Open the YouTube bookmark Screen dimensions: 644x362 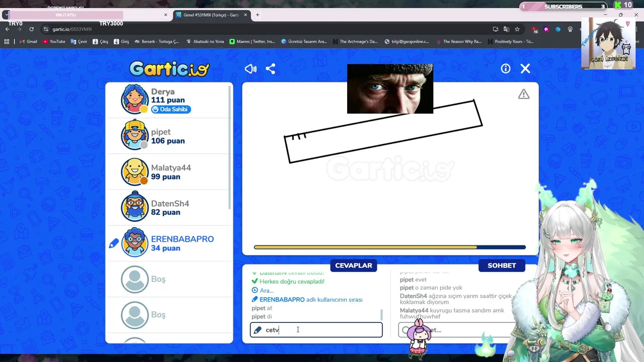54,42
